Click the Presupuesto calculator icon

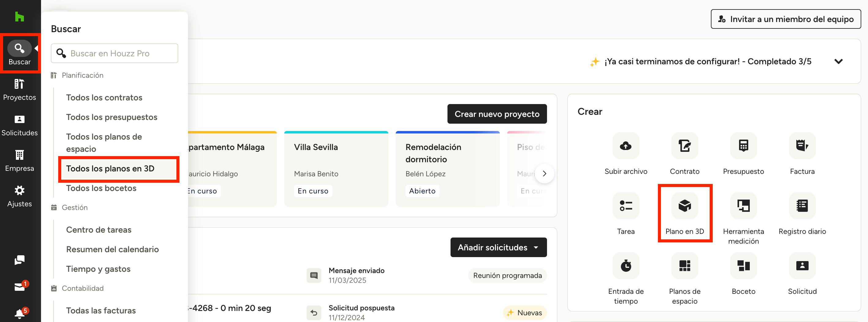[743, 146]
